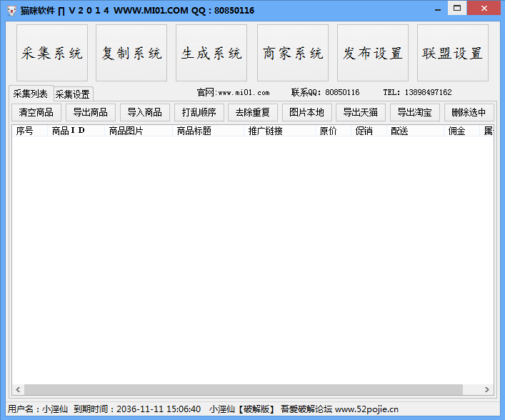
Task: Click the horizontal scrollbar right arrow
Action: 487,390
